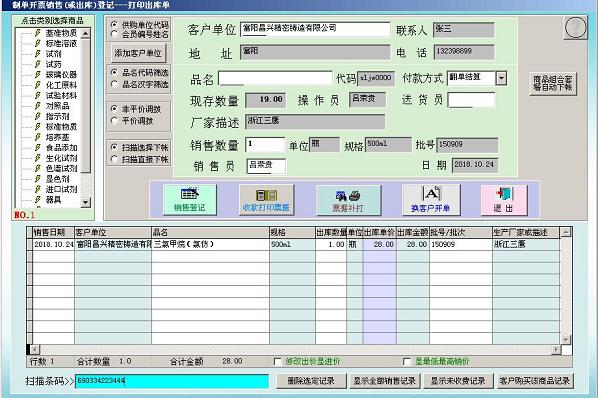Select category 显色剂 in the tree
The width and height of the screenshot is (598, 398).
coord(57,179)
